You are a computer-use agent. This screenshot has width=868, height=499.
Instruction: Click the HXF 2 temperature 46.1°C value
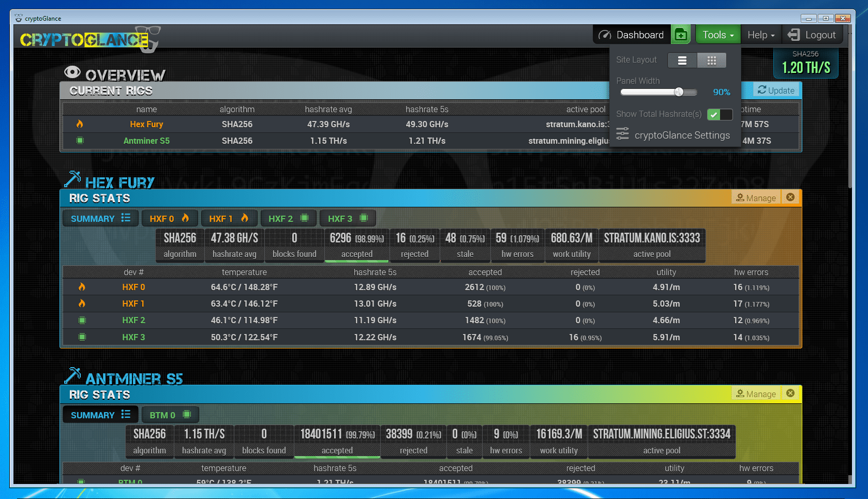[x=244, y=320]
